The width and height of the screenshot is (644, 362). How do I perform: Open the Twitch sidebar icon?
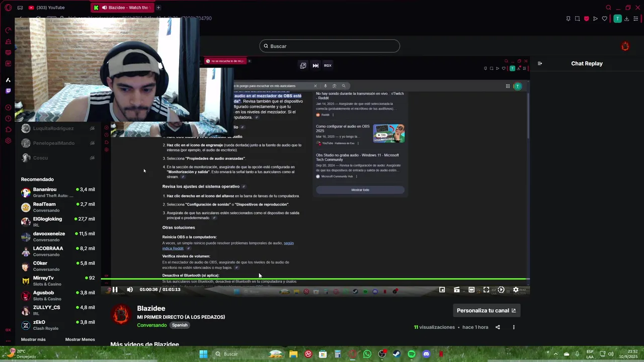pyautogui.click(x=8, y=91)
